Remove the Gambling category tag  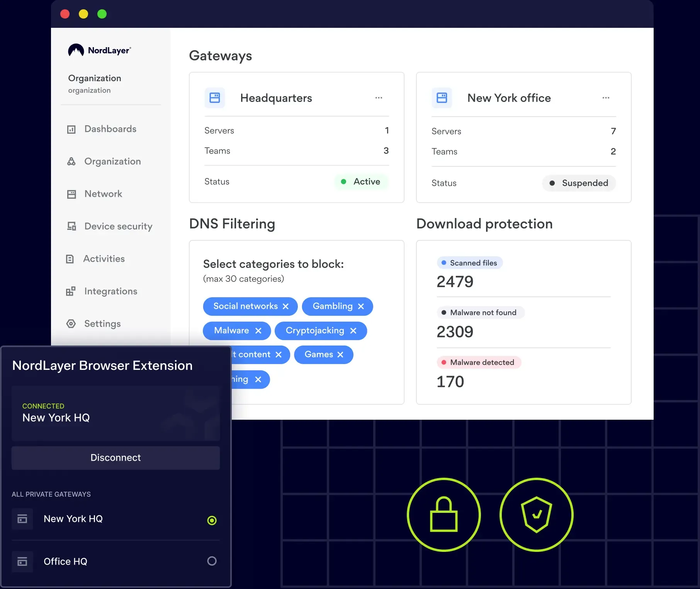(361, 306)
